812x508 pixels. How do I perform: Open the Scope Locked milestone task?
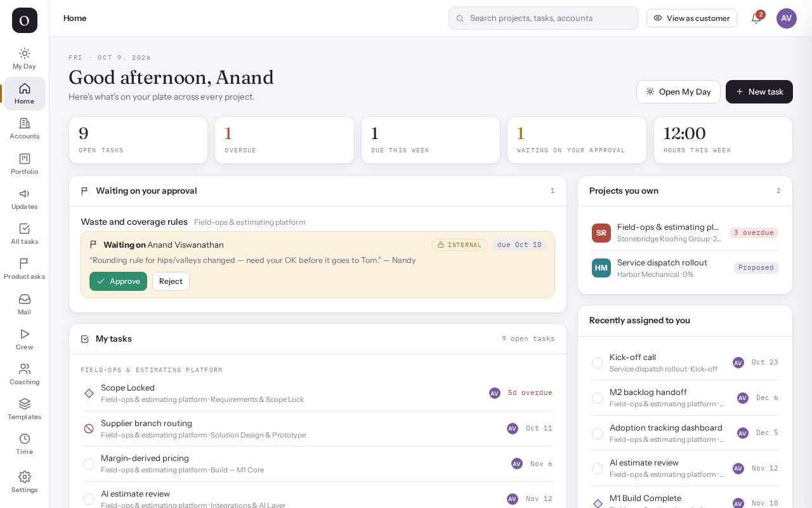tap(318, 393)
